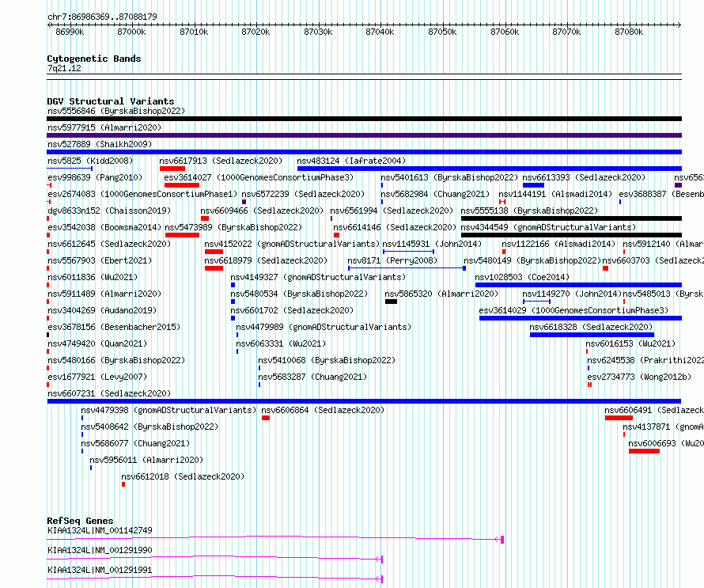Select KIAA1324L|NM_001291991 transcript label

pos(100,570)
